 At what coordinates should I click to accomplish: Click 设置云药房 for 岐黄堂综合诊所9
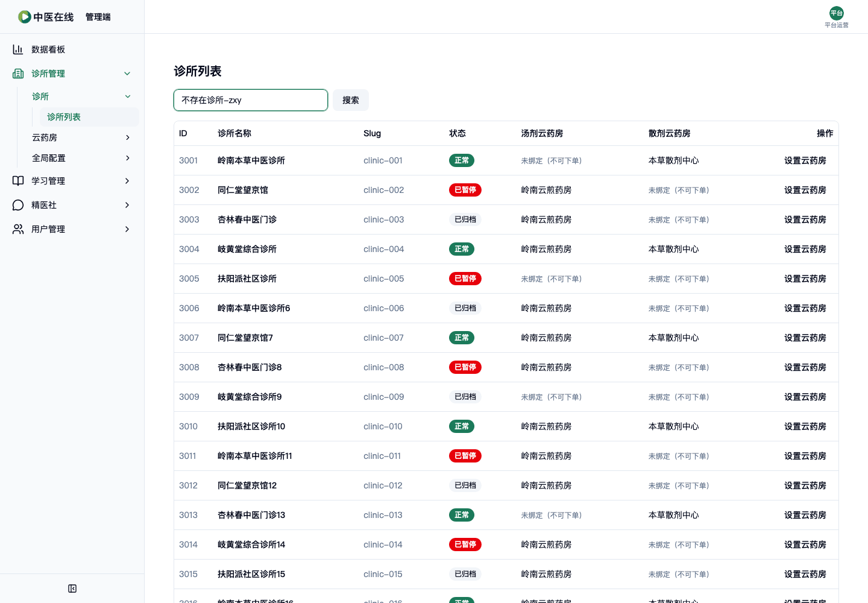tap(805, 397)
